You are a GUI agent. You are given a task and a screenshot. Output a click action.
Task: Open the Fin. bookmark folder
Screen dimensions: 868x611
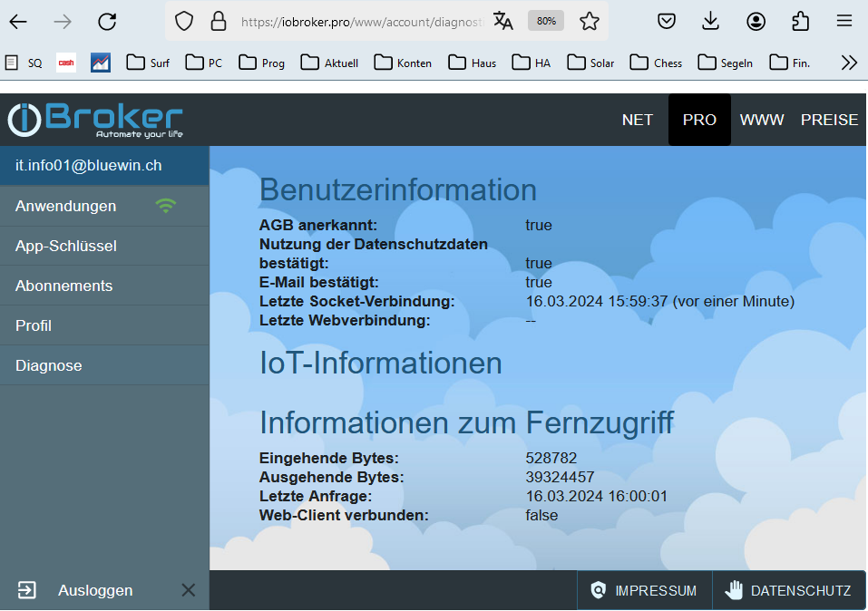coord(790,63)
